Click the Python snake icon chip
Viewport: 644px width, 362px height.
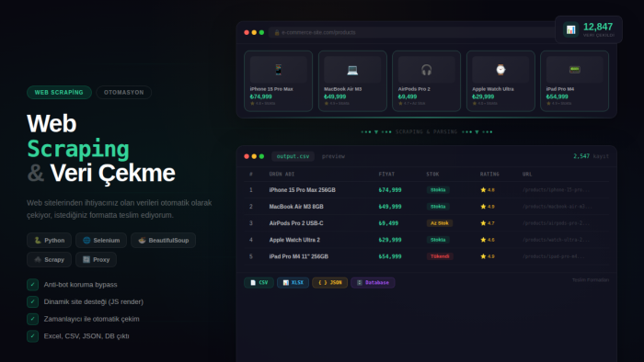pyautogui.click(x=49, y=240)
